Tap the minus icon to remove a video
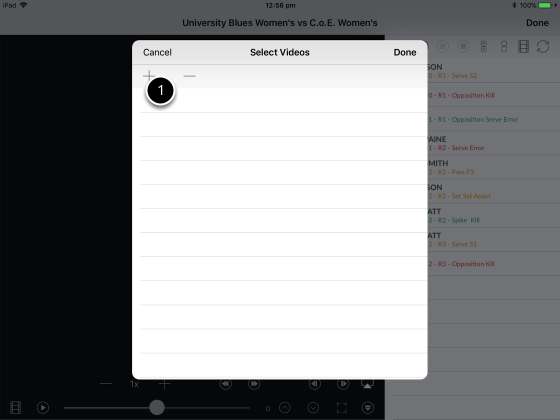Image resolution: width=560 pixels, height=420 pixels. [189, 76]
